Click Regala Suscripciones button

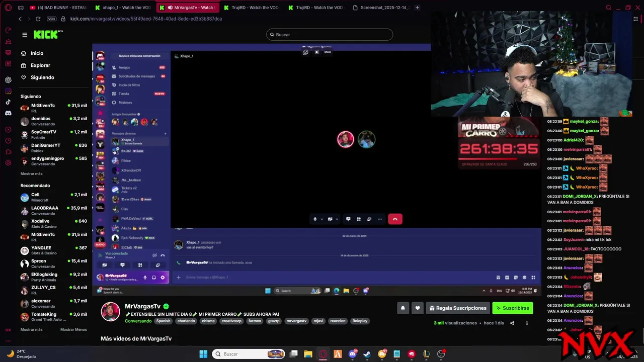coord(458,308)
